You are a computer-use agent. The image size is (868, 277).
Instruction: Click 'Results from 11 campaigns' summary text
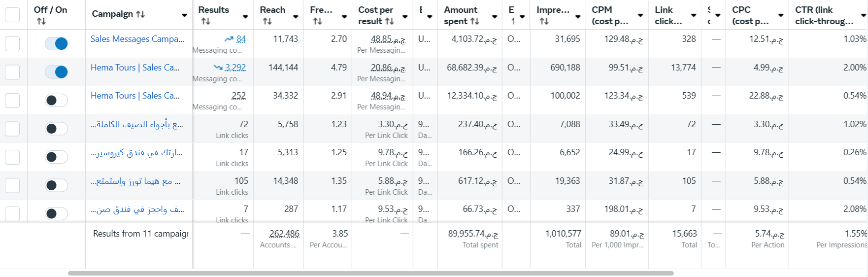click(x=141, y=234)
